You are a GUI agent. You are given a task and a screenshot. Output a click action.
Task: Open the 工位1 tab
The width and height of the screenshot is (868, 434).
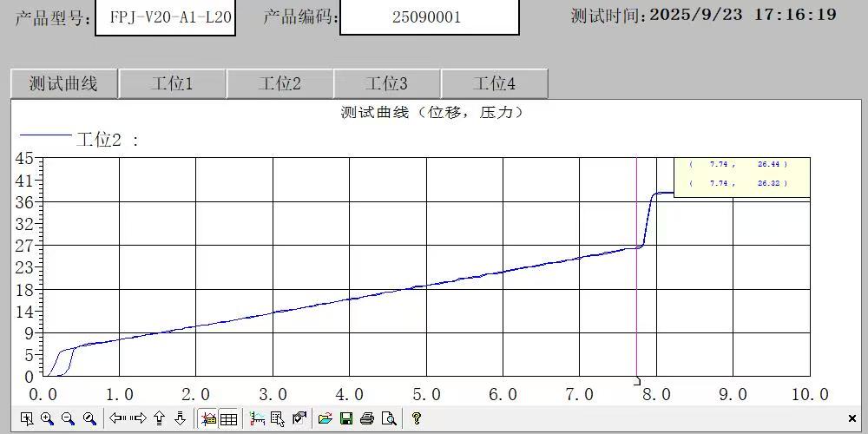[172, 84]
